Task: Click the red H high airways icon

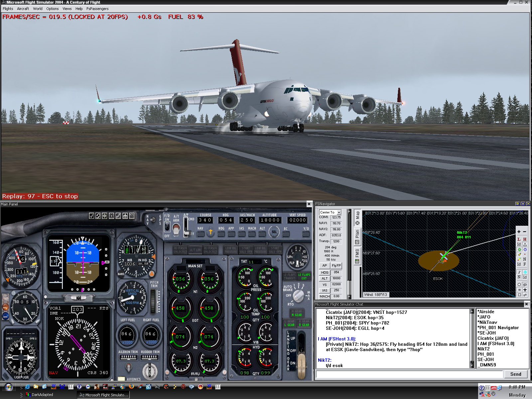Action: tap(525, 239)
